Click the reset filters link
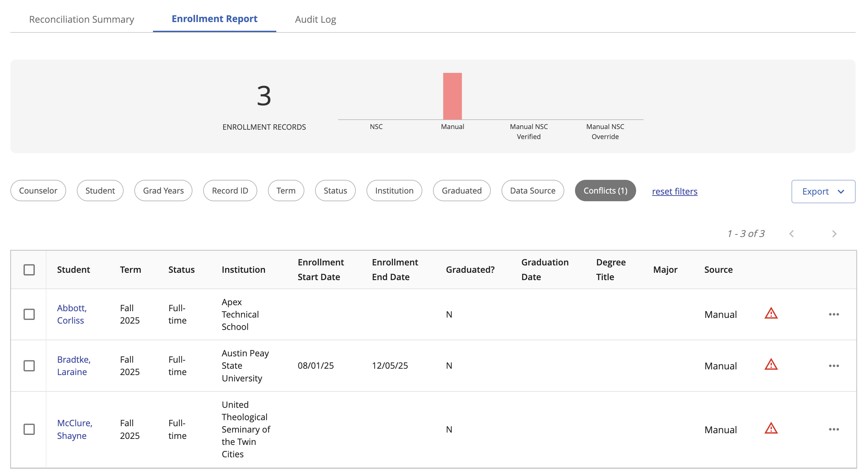This screenshot has height=474, width=868. coord(674,191)
